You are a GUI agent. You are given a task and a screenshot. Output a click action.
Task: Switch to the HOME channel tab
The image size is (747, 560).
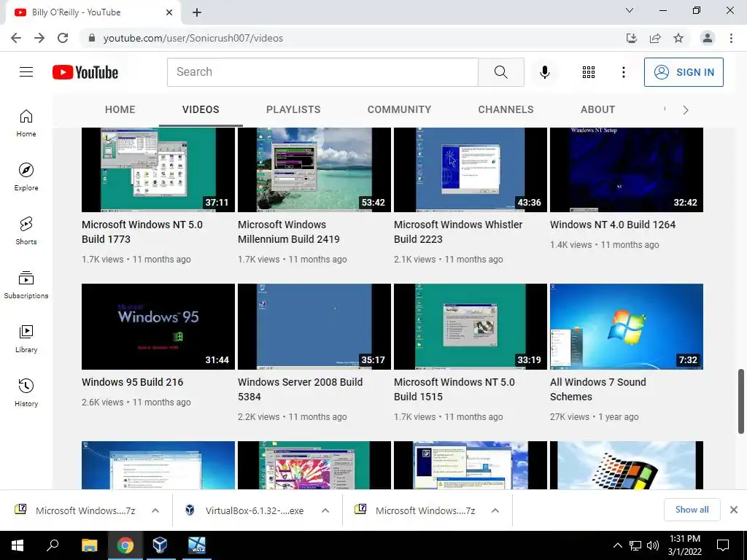[120, 109]
